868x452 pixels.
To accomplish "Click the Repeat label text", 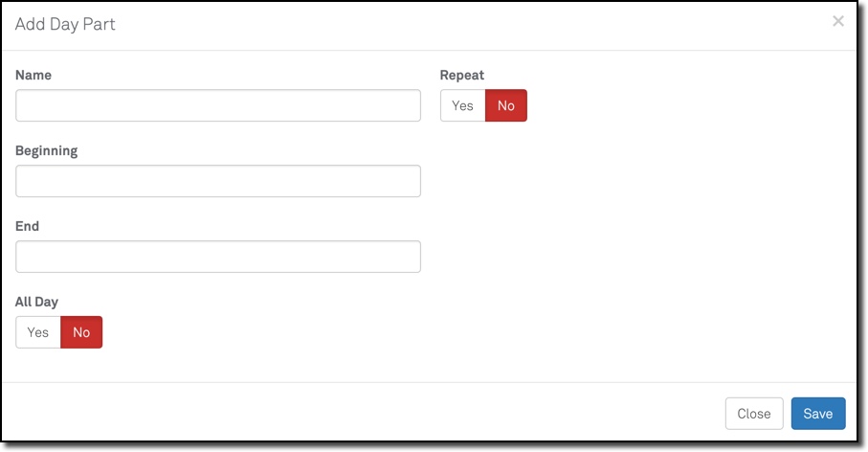I will pyautogui.click(x=461, y=75).
